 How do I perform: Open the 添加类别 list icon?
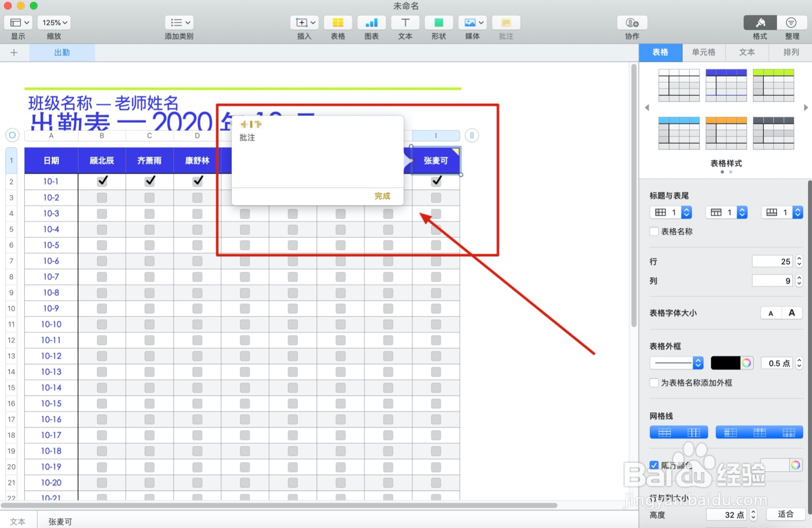tap(179, 22)
